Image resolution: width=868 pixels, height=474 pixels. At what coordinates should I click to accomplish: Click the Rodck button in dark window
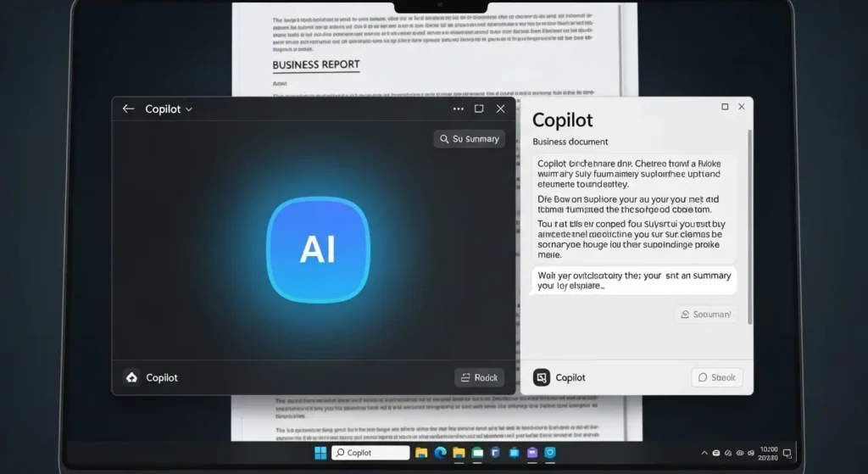click(480, 377)
